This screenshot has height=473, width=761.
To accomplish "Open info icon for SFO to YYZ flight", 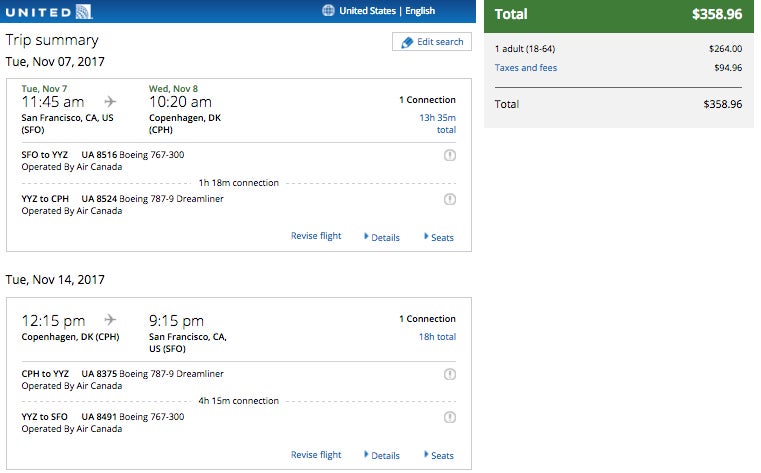I will pyautogui.click(x=450, y=155).
